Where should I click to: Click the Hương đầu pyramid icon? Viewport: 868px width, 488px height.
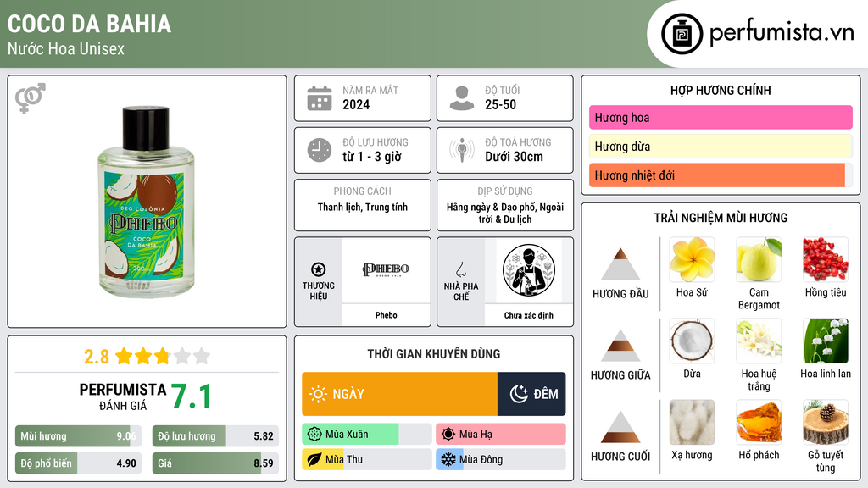[620, 264]
